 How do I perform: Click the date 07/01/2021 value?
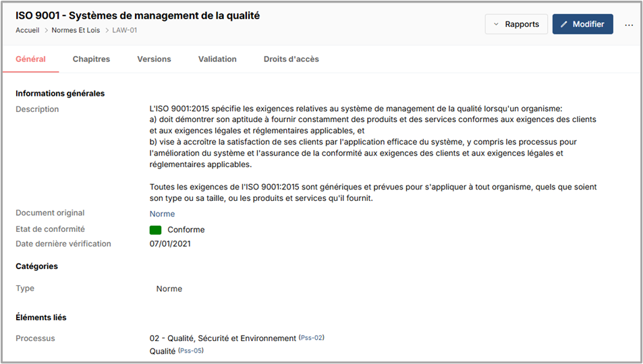(170, 244)
